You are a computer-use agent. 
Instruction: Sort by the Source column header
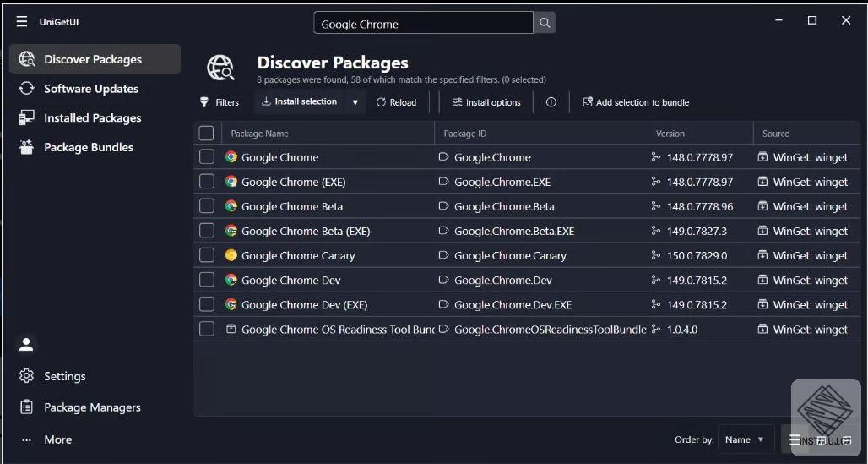pyautogui.click(x=806, y=133)
